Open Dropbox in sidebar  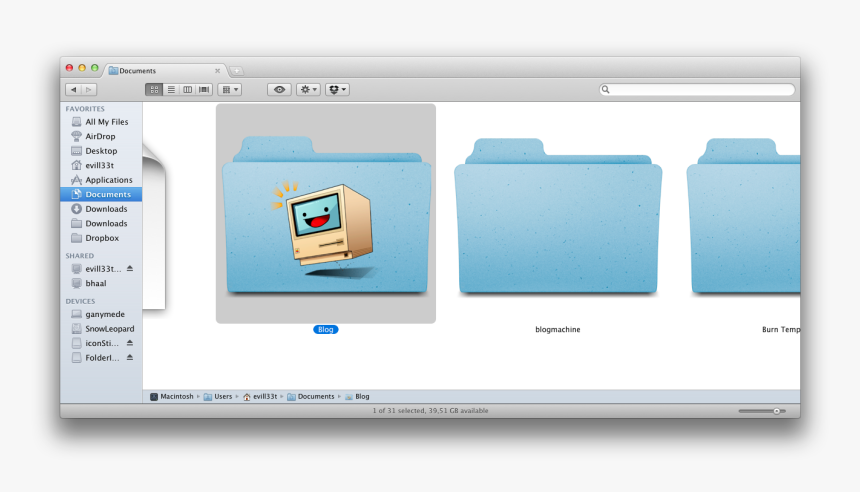point(101,238)
